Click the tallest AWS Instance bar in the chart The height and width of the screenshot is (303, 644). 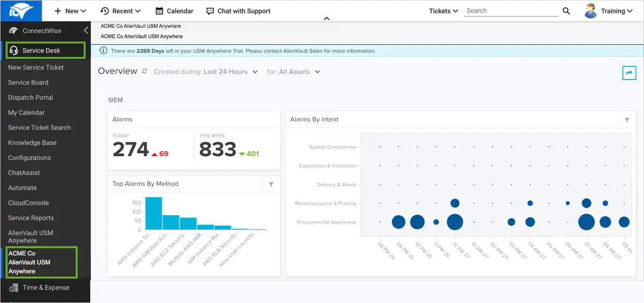tap(154, 214)
